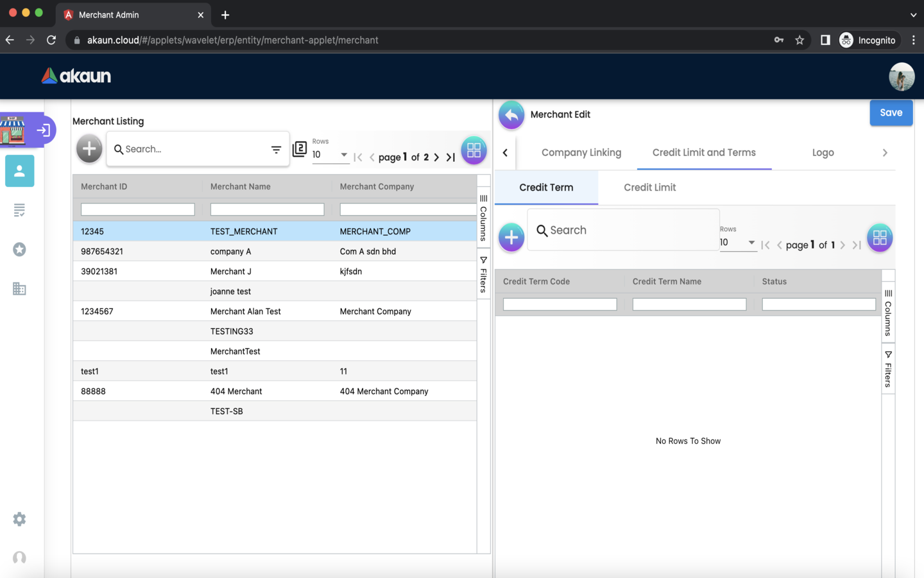Click the add merchant plus icon
The width and height of the screenshot is (924, 578).
coord(89,149)
